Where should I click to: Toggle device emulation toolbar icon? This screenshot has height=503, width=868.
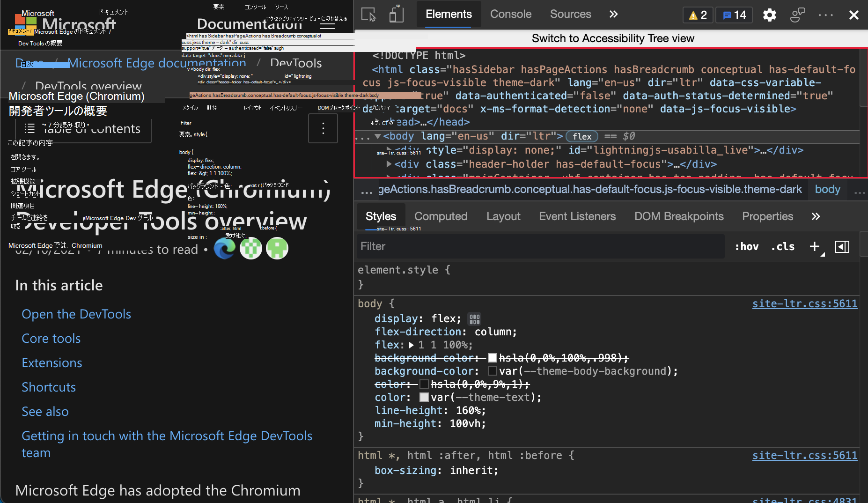pyautogui.click(x=396, y=14)
